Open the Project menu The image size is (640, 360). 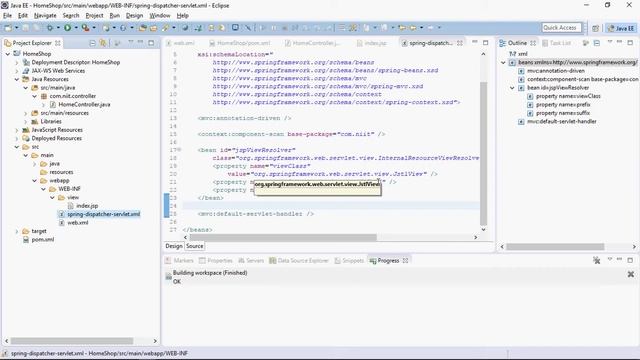click(94, 16)
